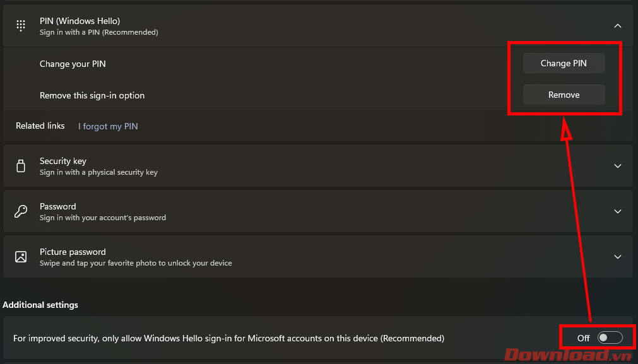The width and height of the screenshot is (638, 364).
Task: Expand the Password section chevron
Action: tap(618, 211)
